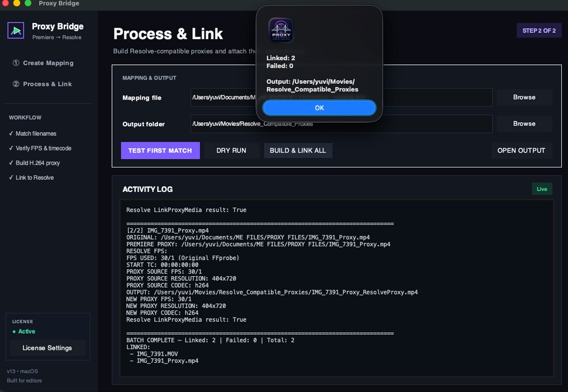
Task: Start a Dry Run
Action: [x=231, y=150]
